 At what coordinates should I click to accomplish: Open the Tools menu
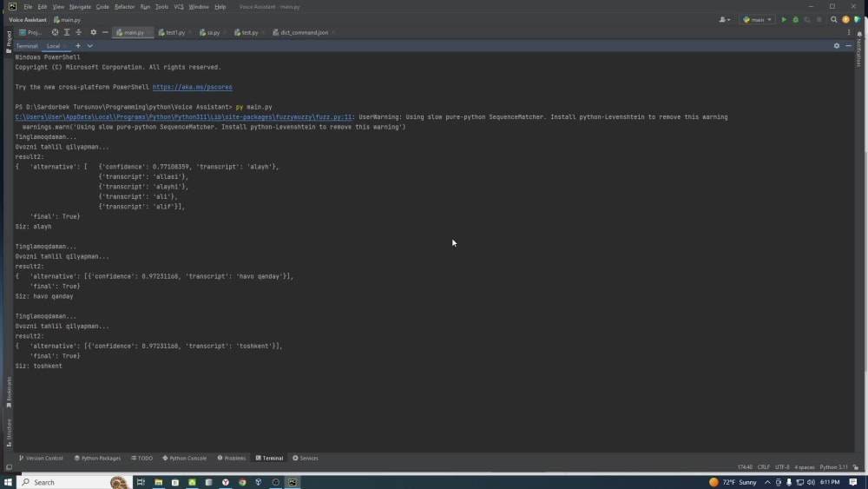(161, 7)
